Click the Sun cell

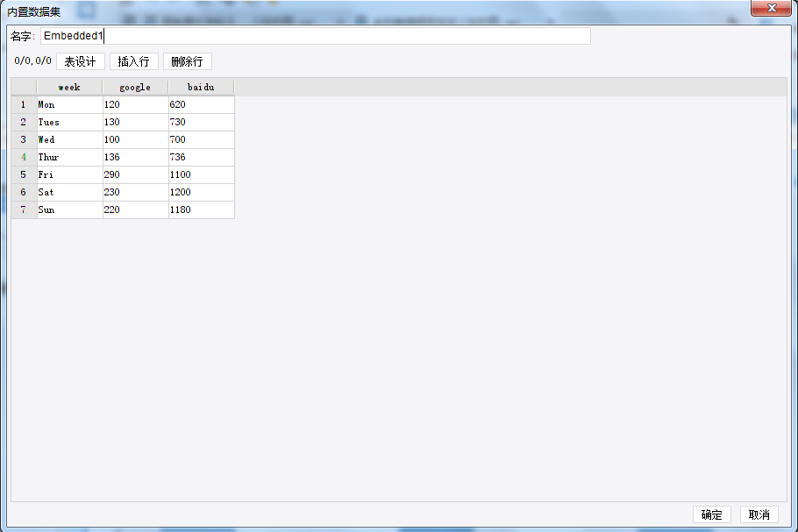70,210
